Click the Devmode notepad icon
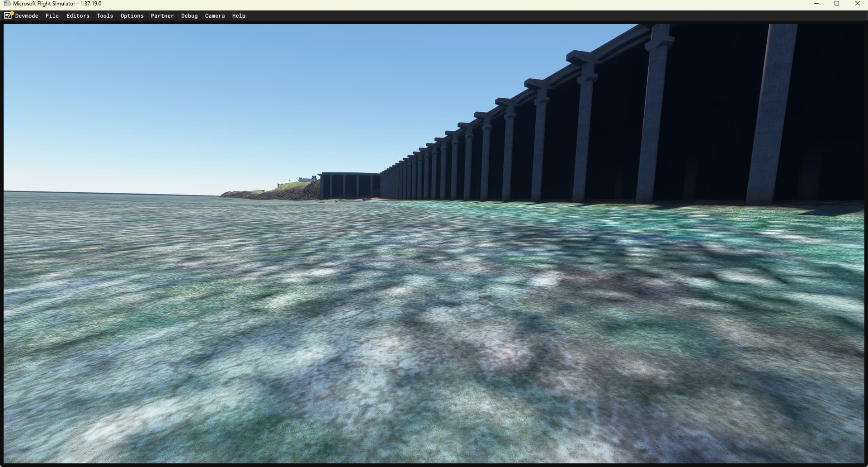The height and width of the screenshot is (467, 868). tap(8, 15)
